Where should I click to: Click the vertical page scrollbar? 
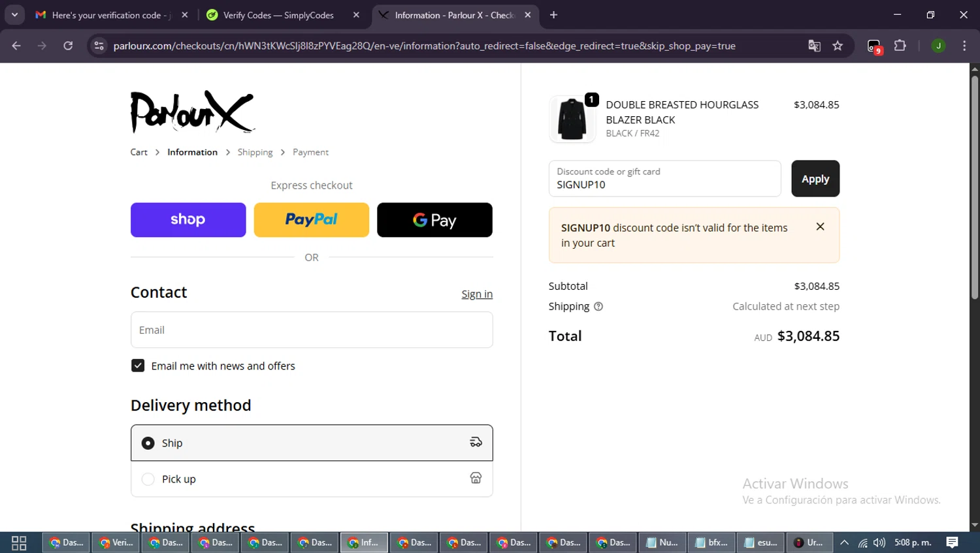(x=975, y=188)
